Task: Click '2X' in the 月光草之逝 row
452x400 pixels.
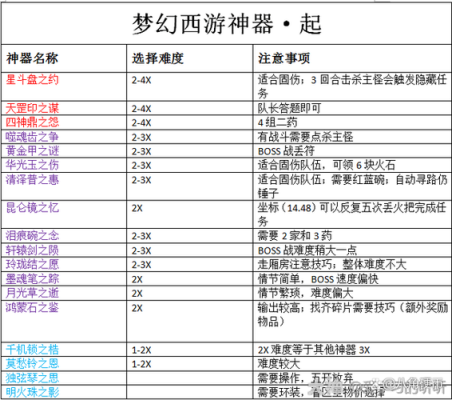Action: [137, 294]
